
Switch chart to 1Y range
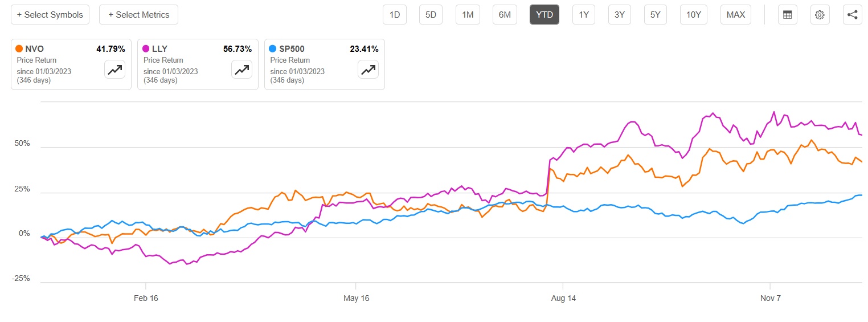[x=584, y=15]
